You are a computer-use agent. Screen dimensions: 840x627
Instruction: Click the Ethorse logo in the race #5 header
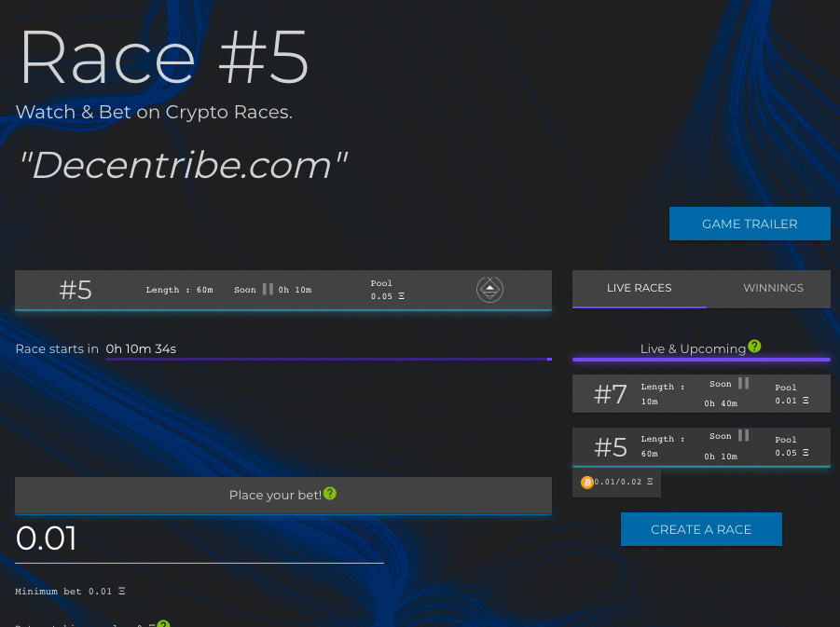pyautogui.click(x=489, y=290)
